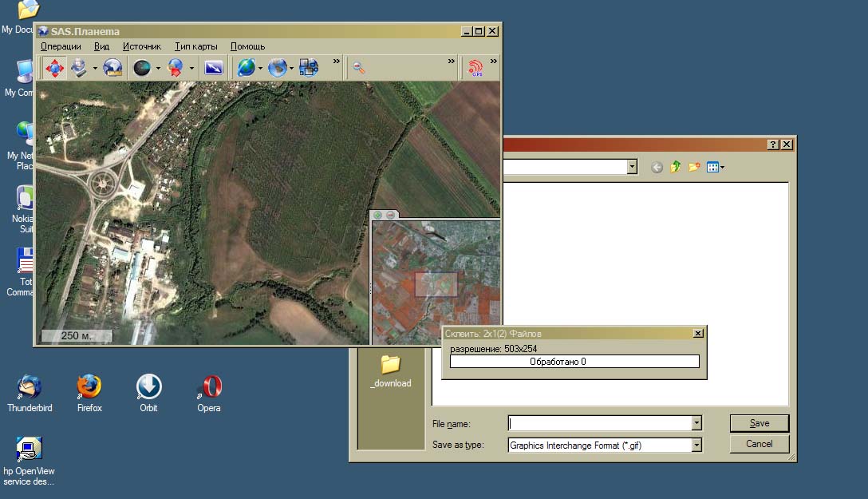
Task: Click the tile grid windows icon
Action: pos(309,69)
